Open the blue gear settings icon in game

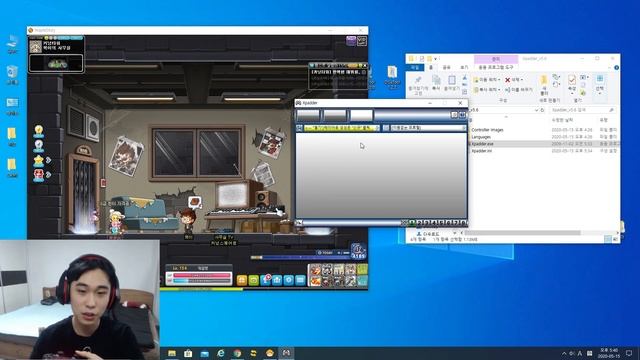tap(289, 280)
